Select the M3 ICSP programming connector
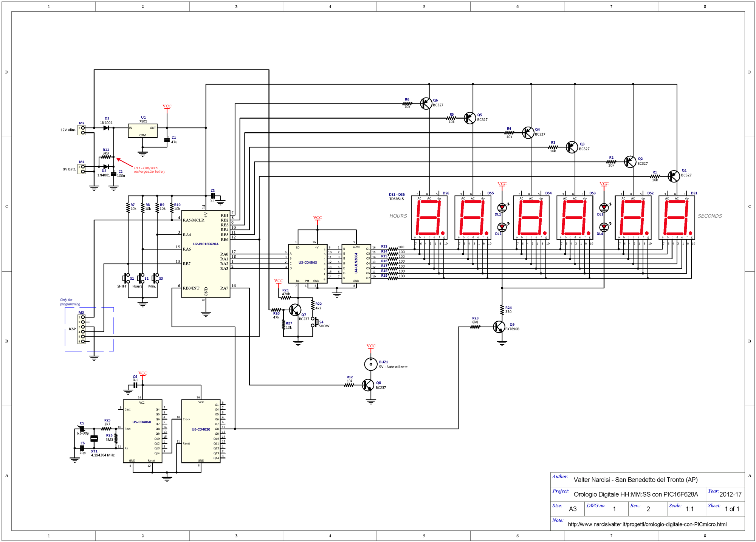 coord(82,329)
